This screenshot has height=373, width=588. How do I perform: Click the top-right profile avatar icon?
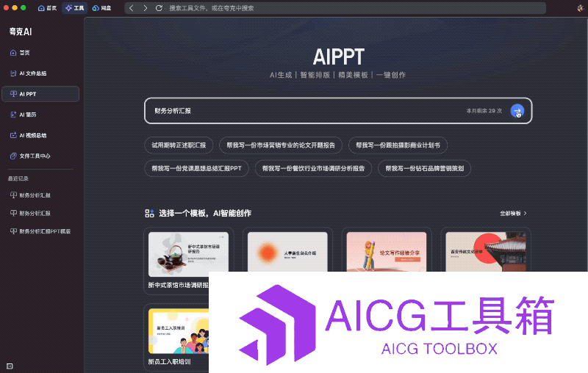(x=581, y=8)
